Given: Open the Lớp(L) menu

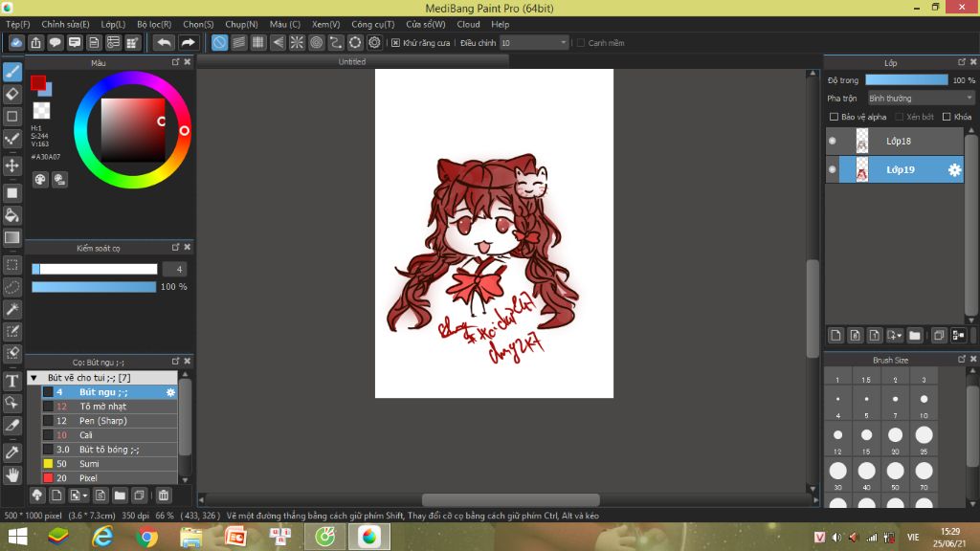Looking at the screenshot, I should (x=113, y=24).
